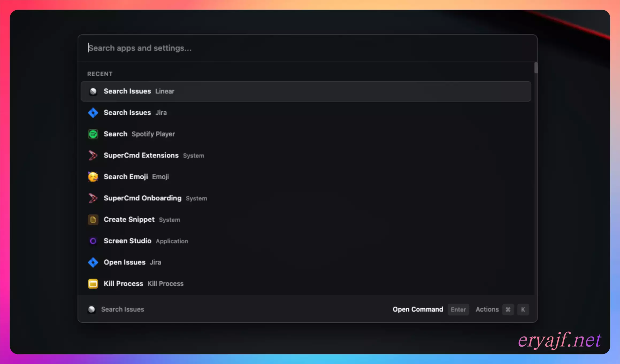
Task: Click the SuperCmd Extensions arrow icon
Action: (x=93, y=156)
